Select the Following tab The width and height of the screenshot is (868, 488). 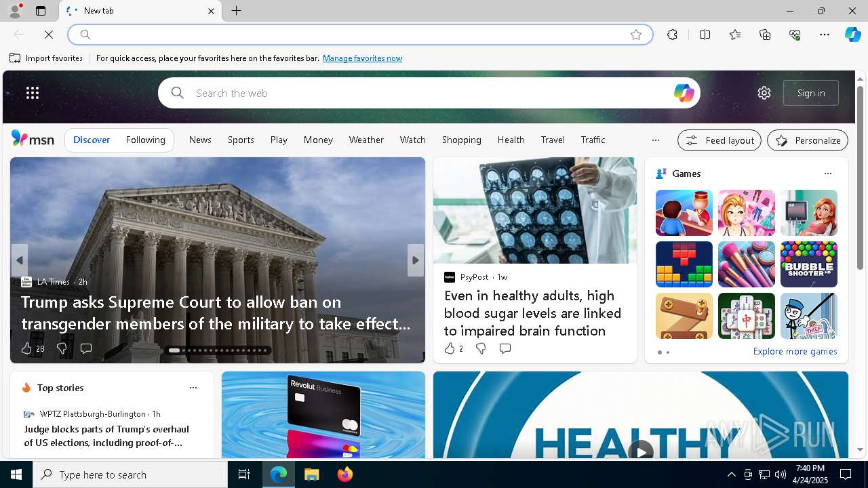coord(146,140)
